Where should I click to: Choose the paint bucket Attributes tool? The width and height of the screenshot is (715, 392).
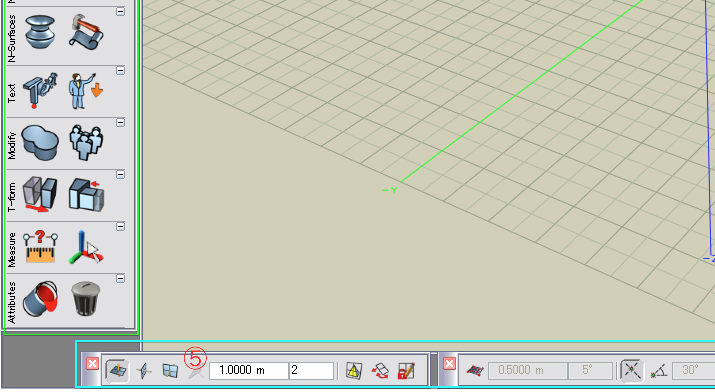[40, 299]
